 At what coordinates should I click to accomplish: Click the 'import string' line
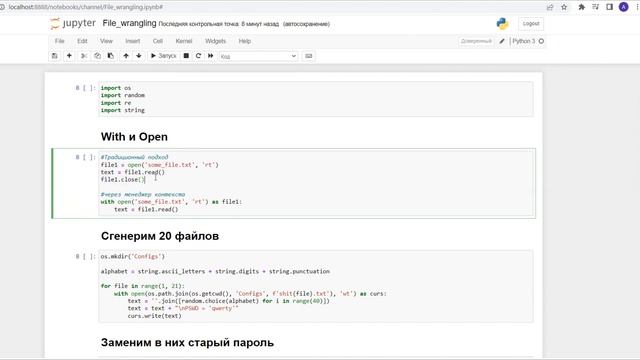[123, 110]
